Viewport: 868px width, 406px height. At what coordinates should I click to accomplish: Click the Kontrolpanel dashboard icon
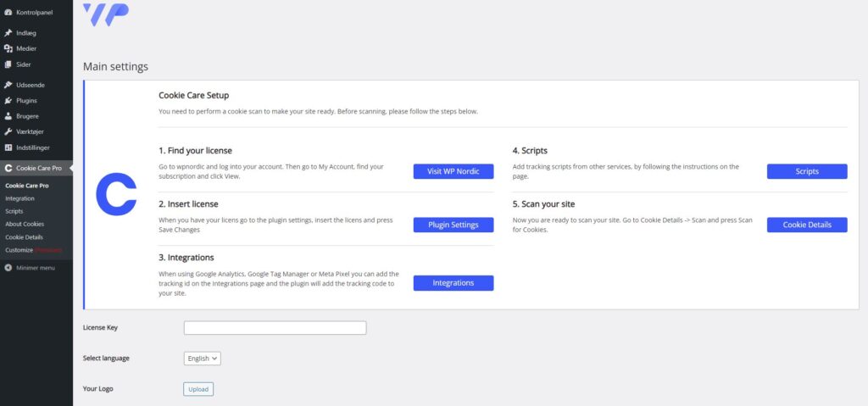click(8, 13)
